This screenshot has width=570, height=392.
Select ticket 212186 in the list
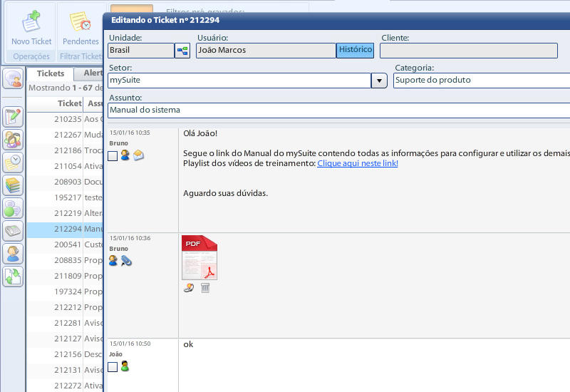[66, 150]
